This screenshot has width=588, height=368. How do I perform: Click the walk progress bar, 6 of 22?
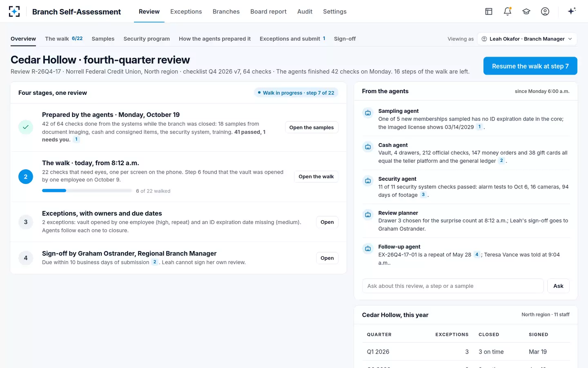click(87, 191)
